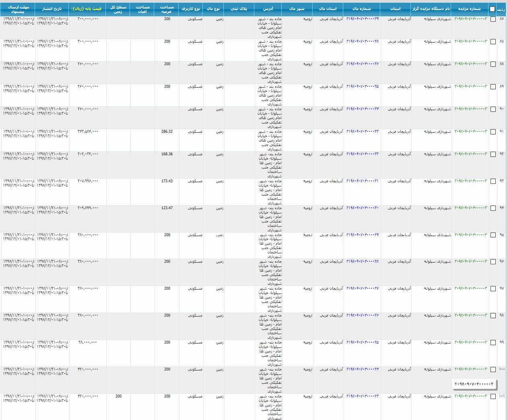Open the blue property number link in row ۸۹
The image size is (507, 420).
tap(362, 86)
